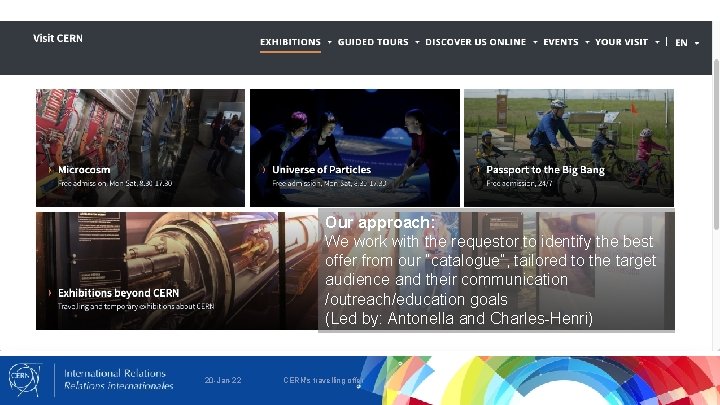Open the Guided Tours menu item
Viewport: 720px width, 405px height.
tap(373, 42)
